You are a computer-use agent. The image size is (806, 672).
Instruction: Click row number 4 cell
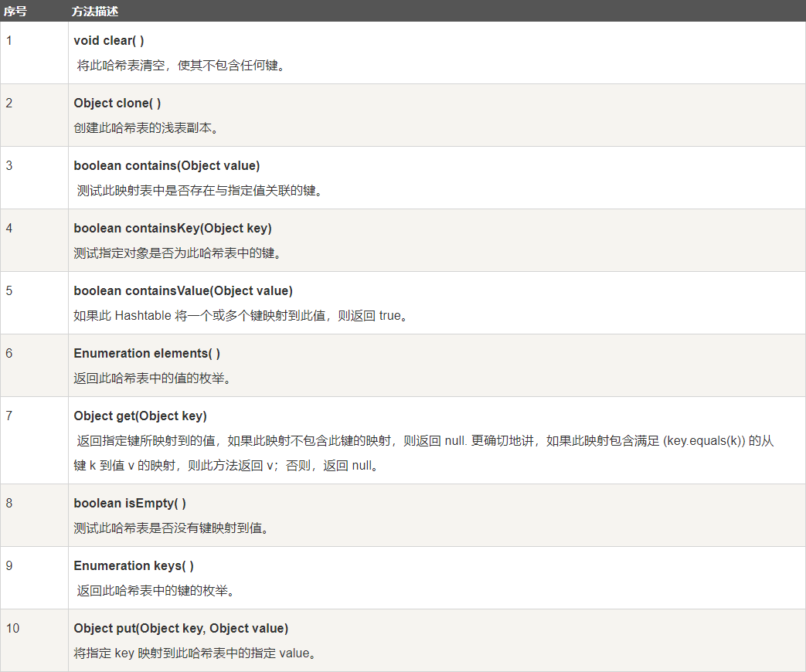(35, 241)
